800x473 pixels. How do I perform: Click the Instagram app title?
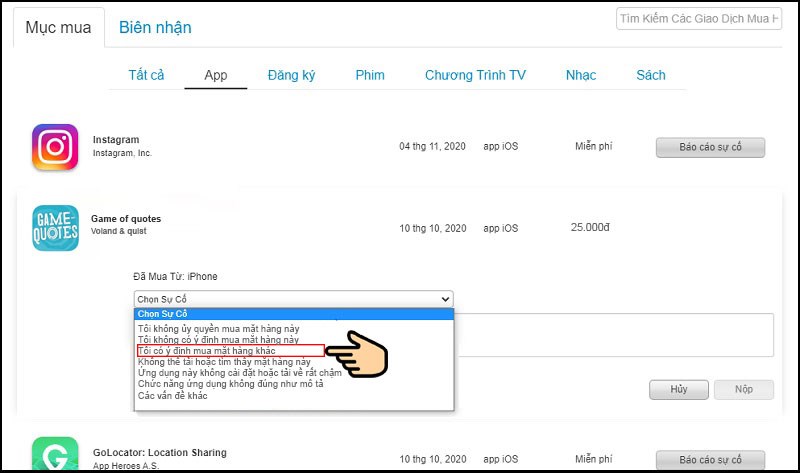pos(116,140)
